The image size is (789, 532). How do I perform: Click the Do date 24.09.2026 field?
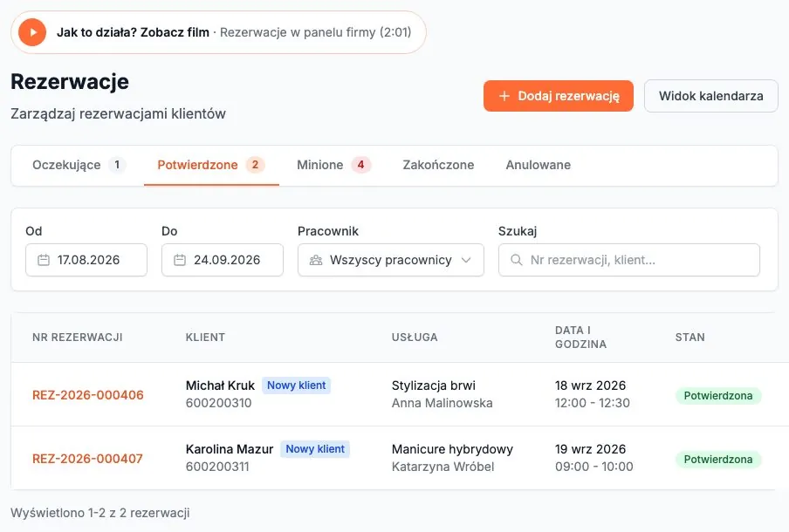(223, 260)
